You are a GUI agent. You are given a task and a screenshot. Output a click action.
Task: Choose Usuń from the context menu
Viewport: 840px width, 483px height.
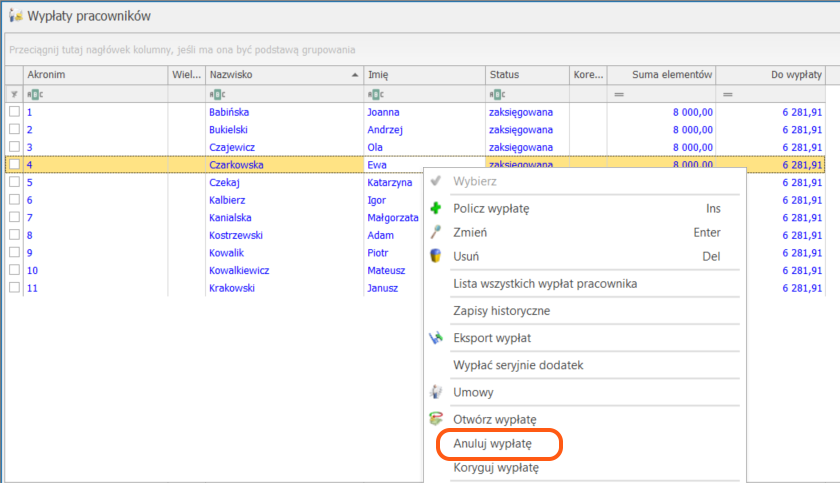[x=585, y=256]
